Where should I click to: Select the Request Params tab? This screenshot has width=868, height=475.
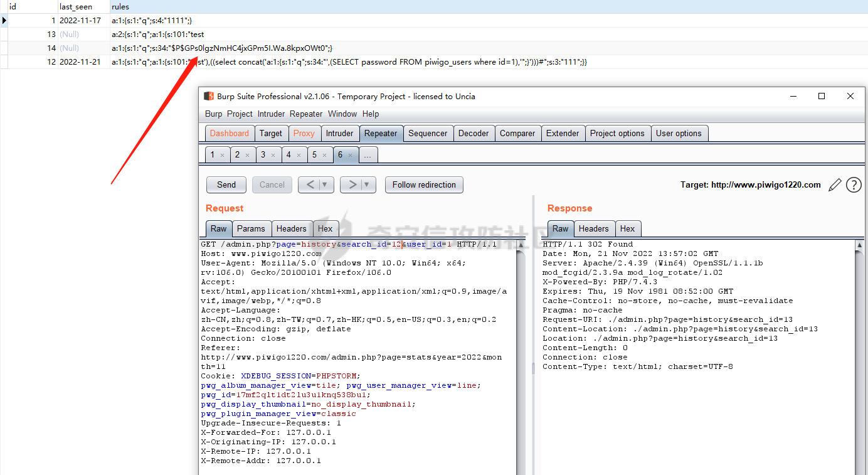251,228
